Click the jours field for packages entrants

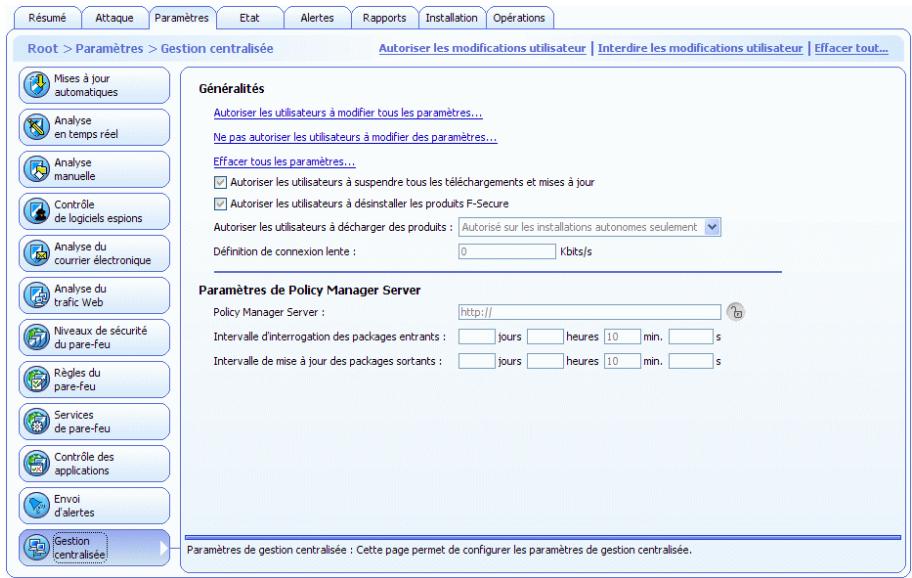[x=477, y=337]
